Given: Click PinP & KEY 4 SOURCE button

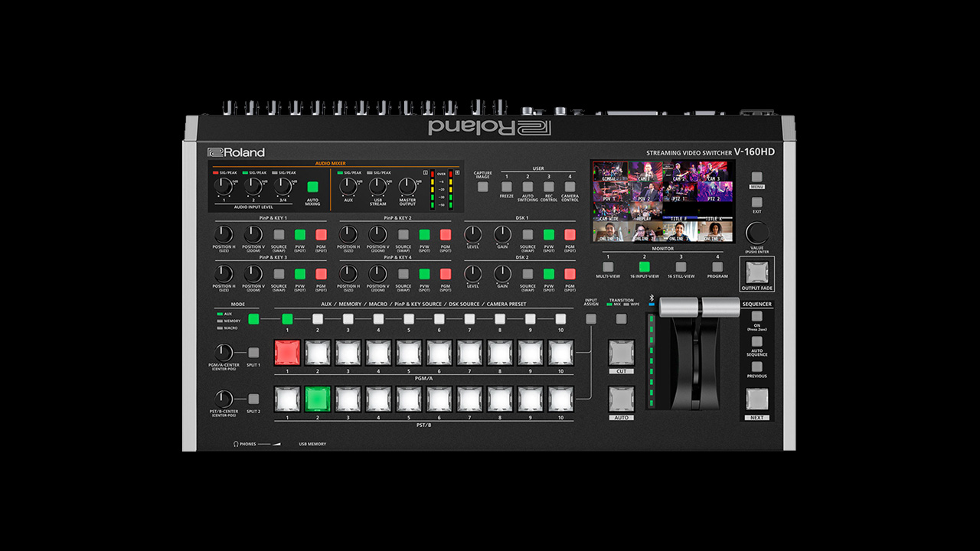Looking at the screenshot, I should click(403, 274).
